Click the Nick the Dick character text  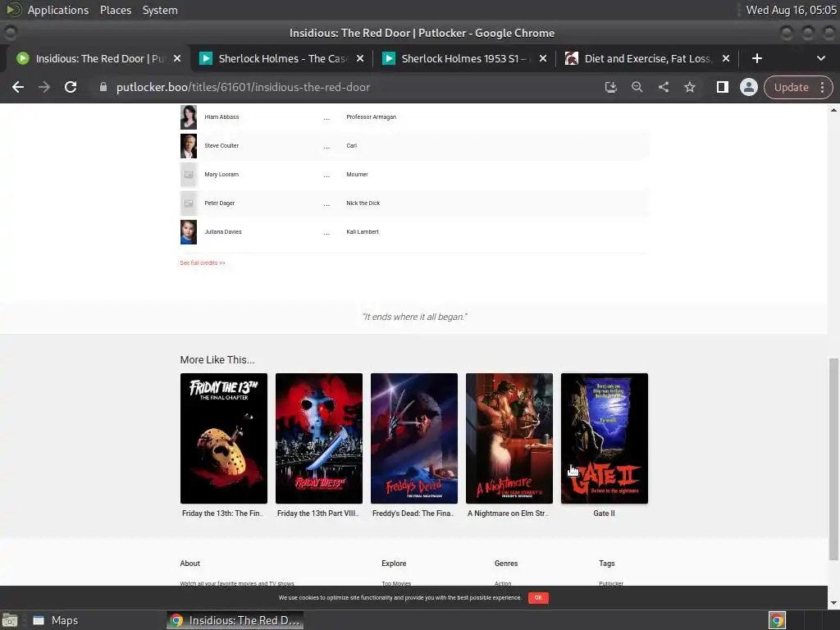(x=363, y=203)
